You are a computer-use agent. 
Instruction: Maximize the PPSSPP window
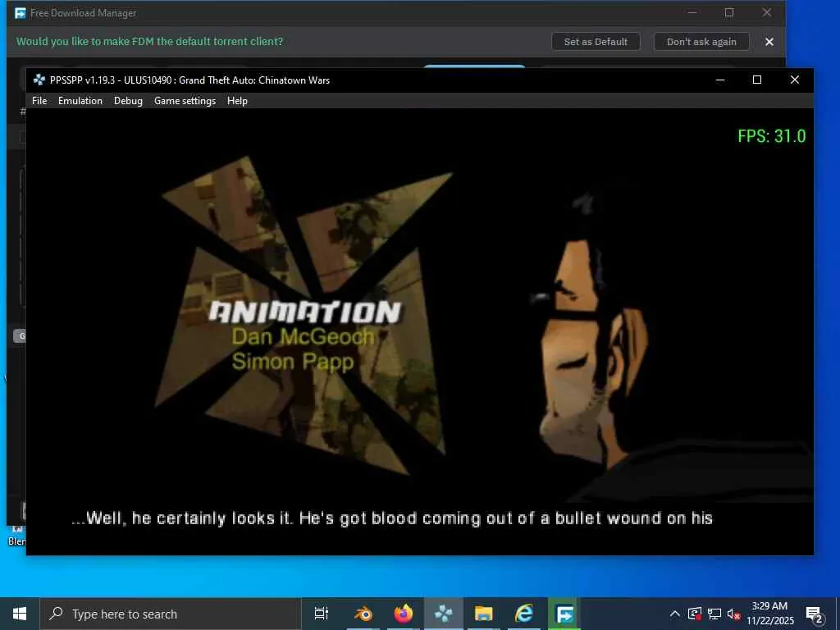757,80
